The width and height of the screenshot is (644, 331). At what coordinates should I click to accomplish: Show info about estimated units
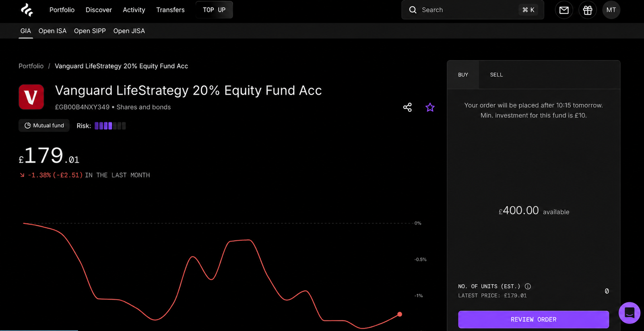[528, 286]
